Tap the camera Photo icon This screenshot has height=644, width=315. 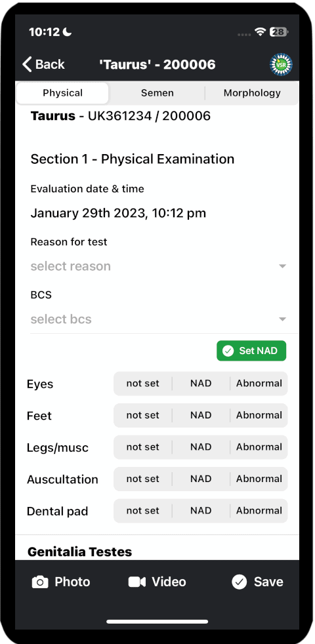(40, 582)
